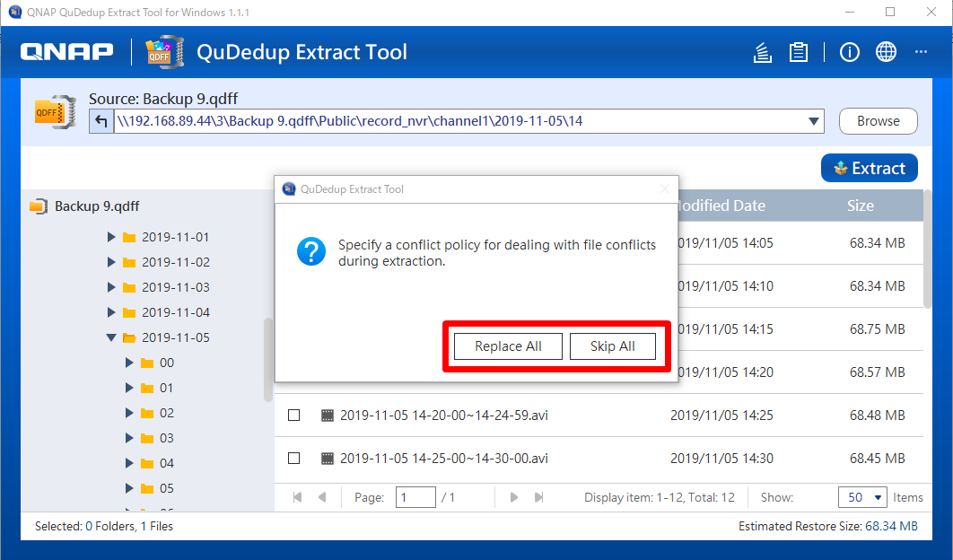
Task: Expand the 2019-11-01 folder
Action: click(x=111, y=237)
